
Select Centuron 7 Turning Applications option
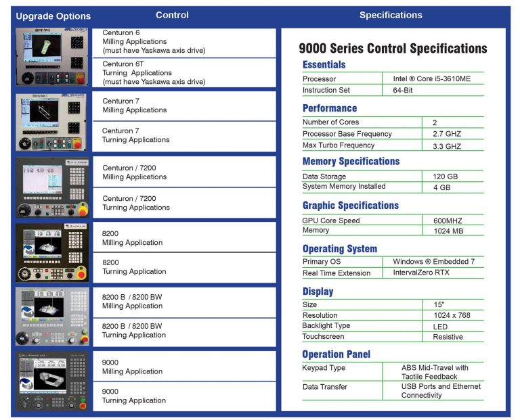[x=184, y=137]
